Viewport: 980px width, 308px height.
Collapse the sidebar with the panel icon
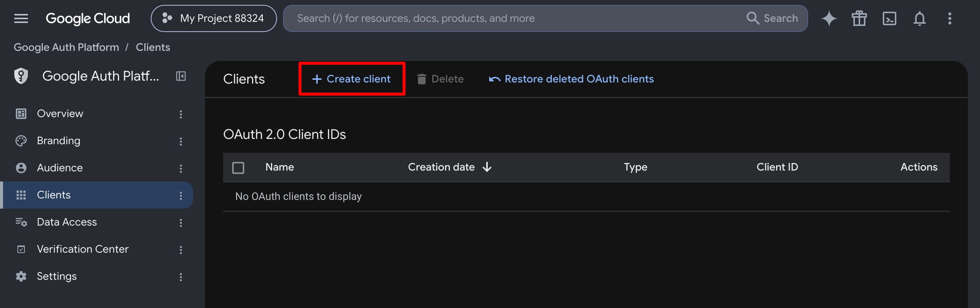pos(181,76)
